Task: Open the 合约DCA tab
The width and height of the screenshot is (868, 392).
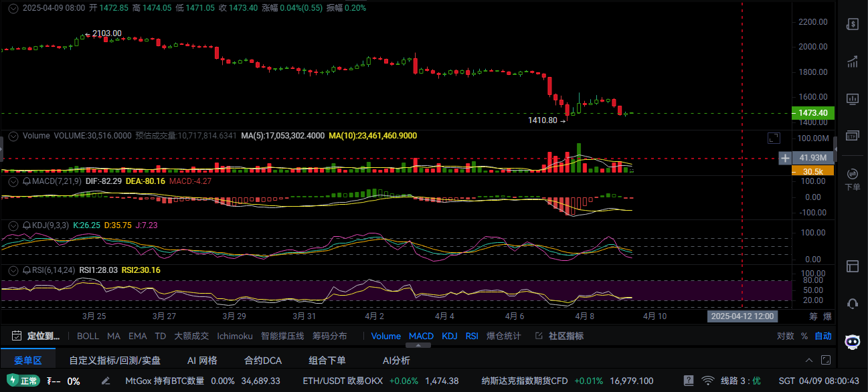Action: (263, 361)
